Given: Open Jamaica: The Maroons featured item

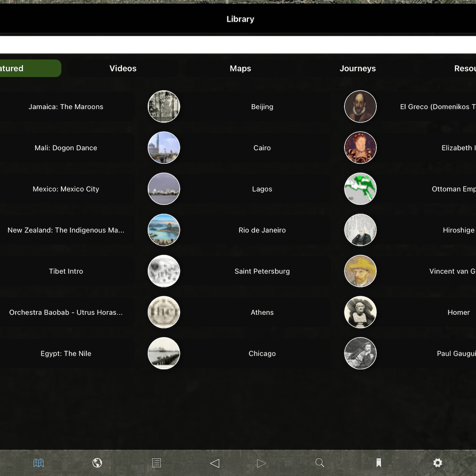Looking at the screenshot, I should [x=66, y=107].
